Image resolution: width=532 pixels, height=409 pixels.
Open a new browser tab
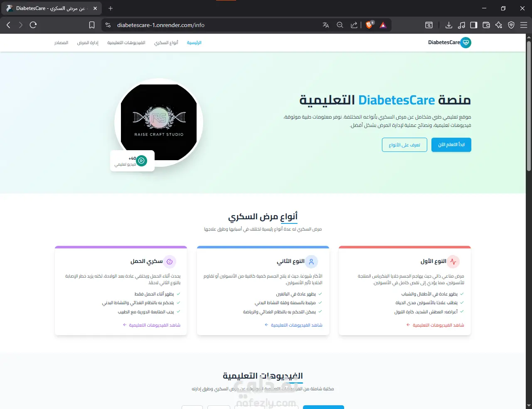111,8
